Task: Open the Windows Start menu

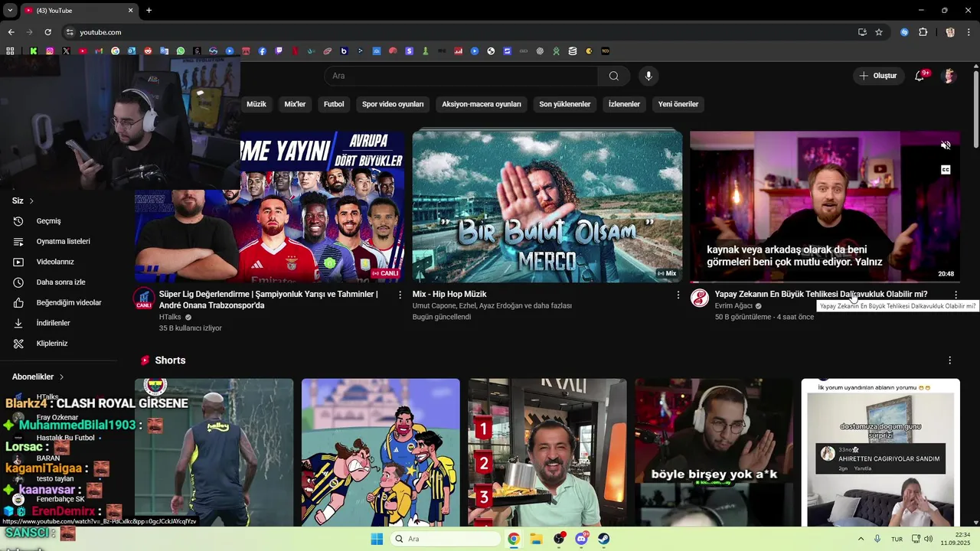Action: [377, 539]
